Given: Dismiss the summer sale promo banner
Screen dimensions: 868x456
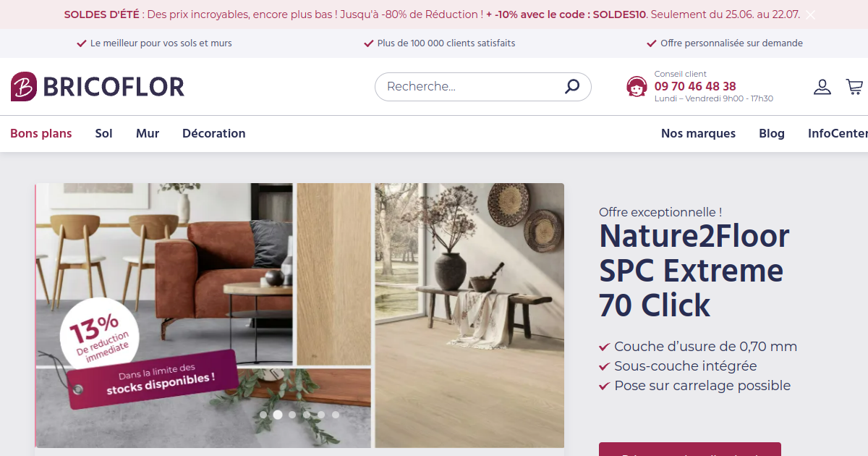Looking at the screenshot, I should (x=810, y=14).
